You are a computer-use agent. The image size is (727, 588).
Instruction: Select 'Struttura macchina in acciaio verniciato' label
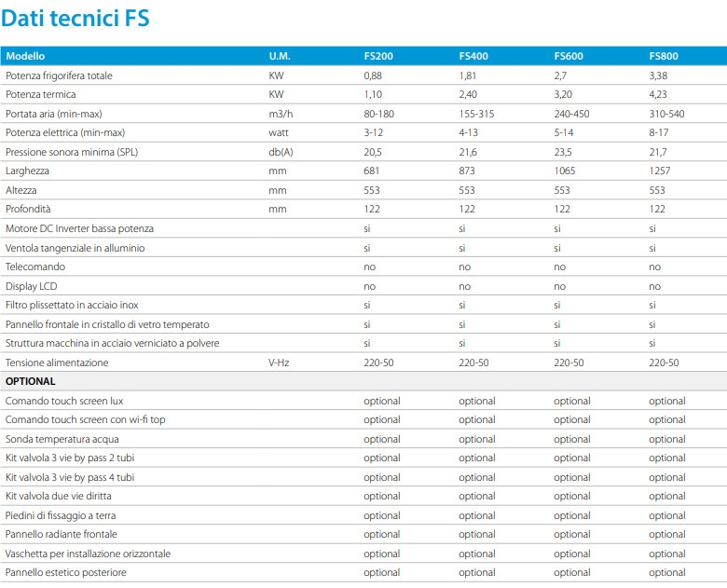(112, 343)
